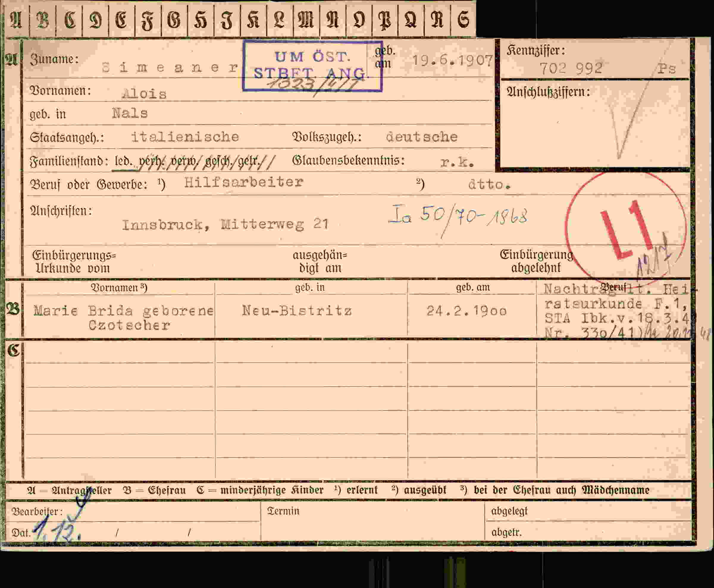
Task: Click 'Einbürgerung abgelehnt' label
Action: [x=536, y=261]
